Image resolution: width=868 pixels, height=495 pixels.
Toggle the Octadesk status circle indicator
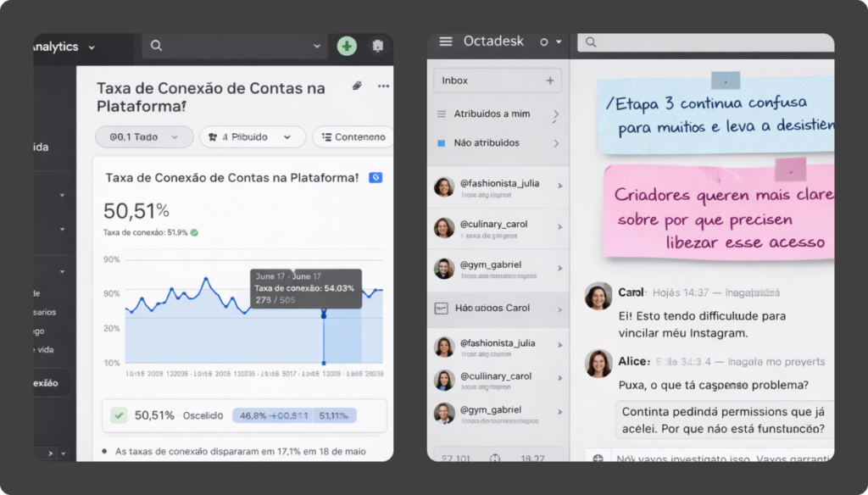tap(544, 42)
